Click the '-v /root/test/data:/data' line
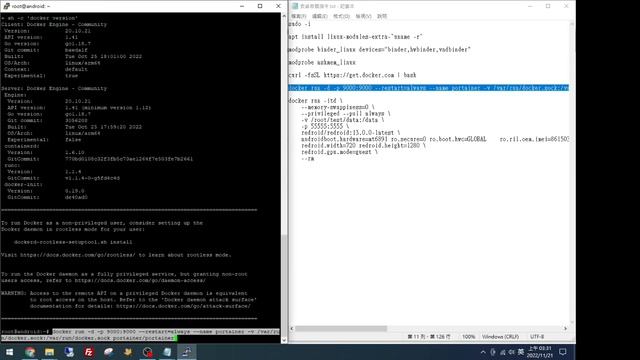640x360 pixels. [x=342, y=120]
